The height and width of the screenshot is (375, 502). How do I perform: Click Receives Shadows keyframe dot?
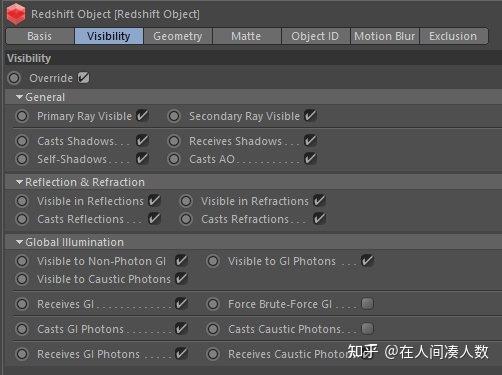click(x=174, y=141)
